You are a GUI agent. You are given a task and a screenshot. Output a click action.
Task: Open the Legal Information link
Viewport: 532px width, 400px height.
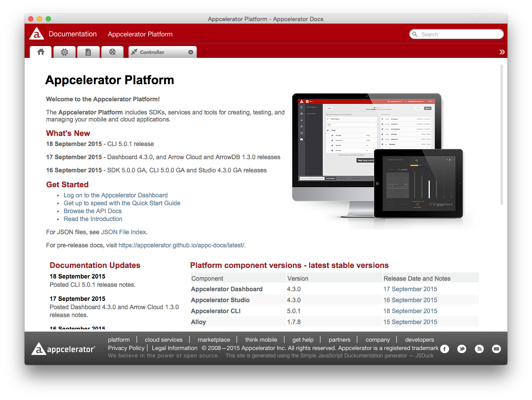(x=175, y=348)
